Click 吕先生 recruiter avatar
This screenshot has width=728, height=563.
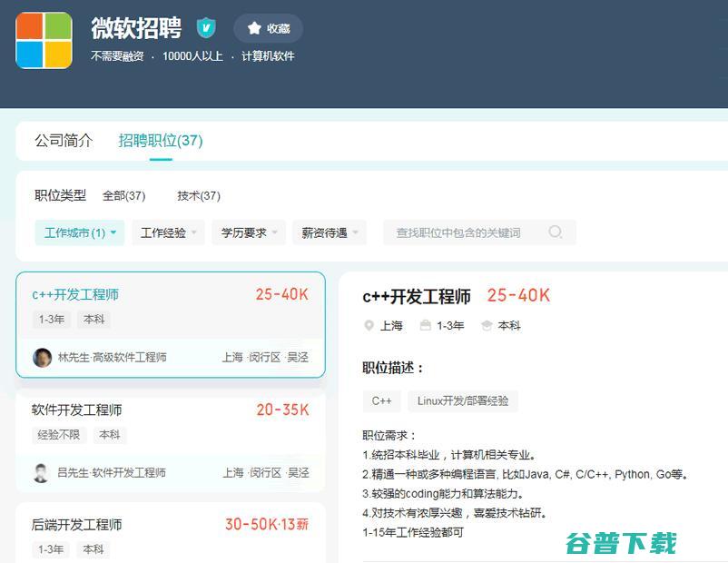click(42, 473)
